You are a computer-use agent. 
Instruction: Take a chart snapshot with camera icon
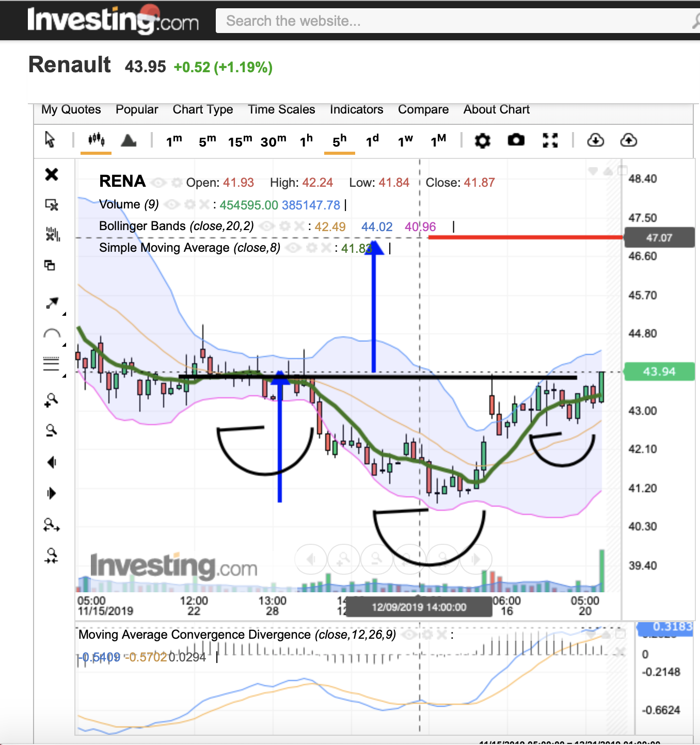516,140
